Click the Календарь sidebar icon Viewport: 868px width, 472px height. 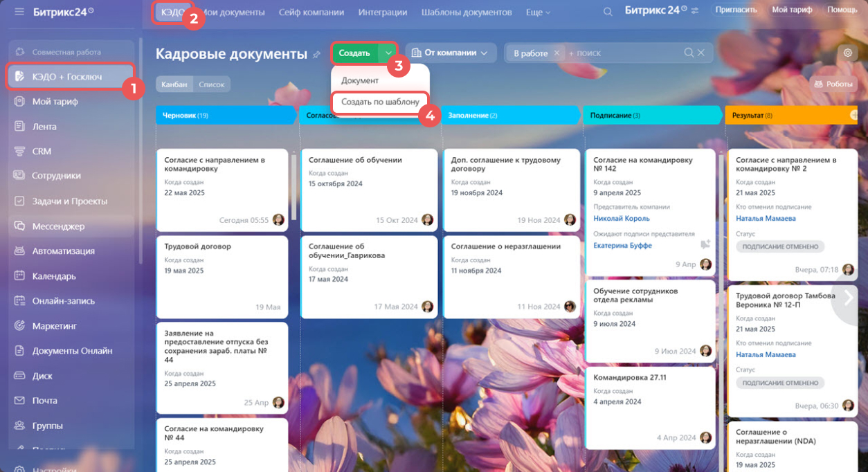pyautogui.click(x=19, y=276)
